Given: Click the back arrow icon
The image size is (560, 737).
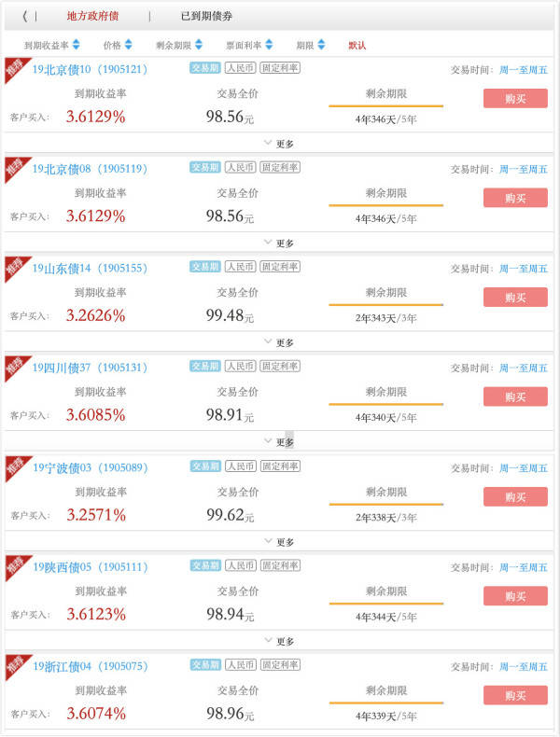Looking at the screenshot, I should click(x=25, y=17).
